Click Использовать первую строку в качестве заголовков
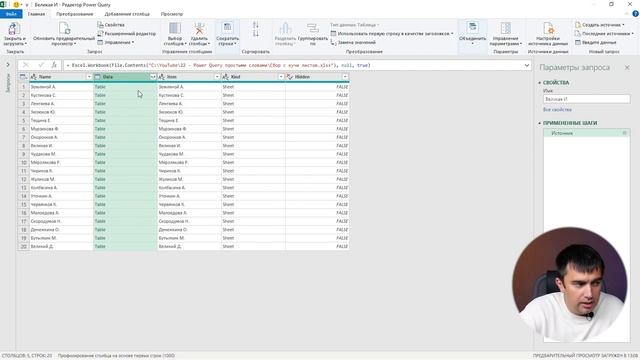This screenshot has width=640, height=360. (392, 33)
